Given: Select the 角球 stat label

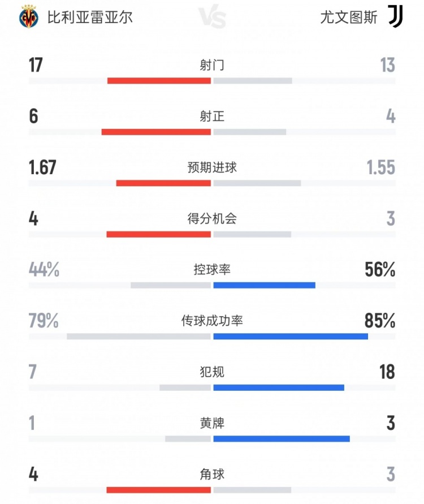Looking at the screenshot, I should (212, 474).
